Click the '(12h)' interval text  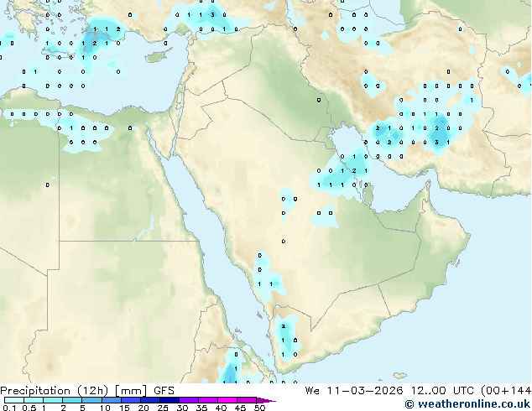[x=92, y=391]
